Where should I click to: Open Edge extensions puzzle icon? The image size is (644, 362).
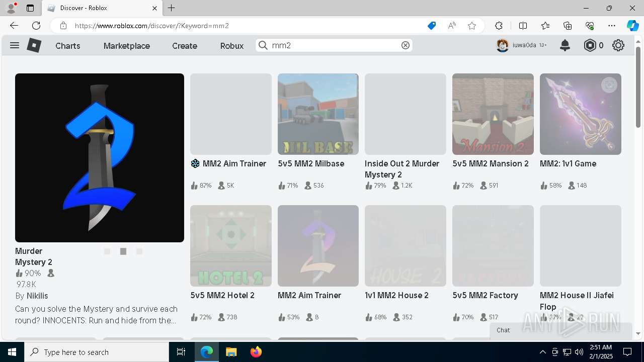[499, 26]
